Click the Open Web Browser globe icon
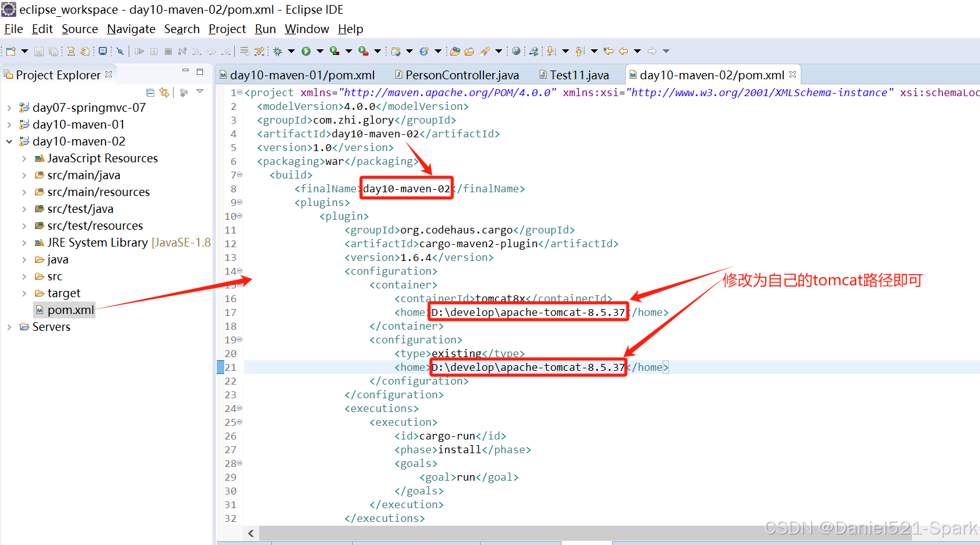Image resolution: width=980 pixels, height=545 pixels. click(x=516, y=51)
